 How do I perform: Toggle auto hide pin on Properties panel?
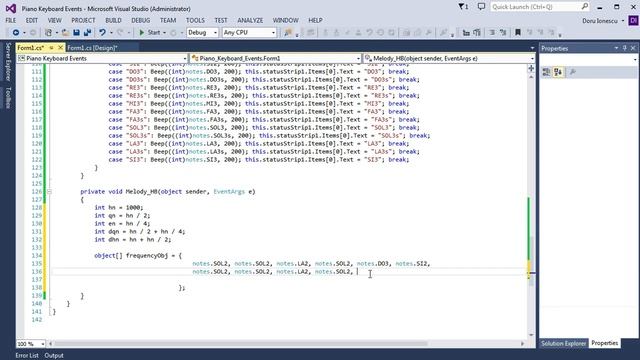(x=624, y=48)
